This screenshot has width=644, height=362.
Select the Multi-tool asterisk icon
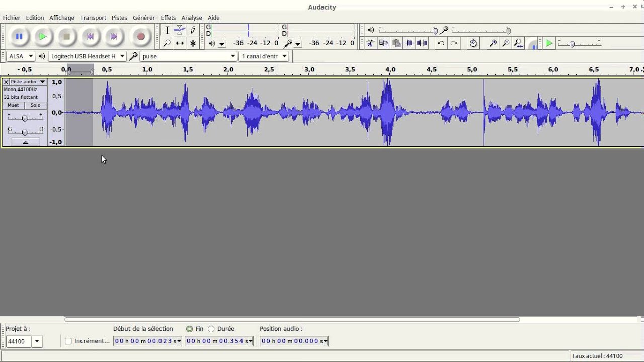coord(193,43)
